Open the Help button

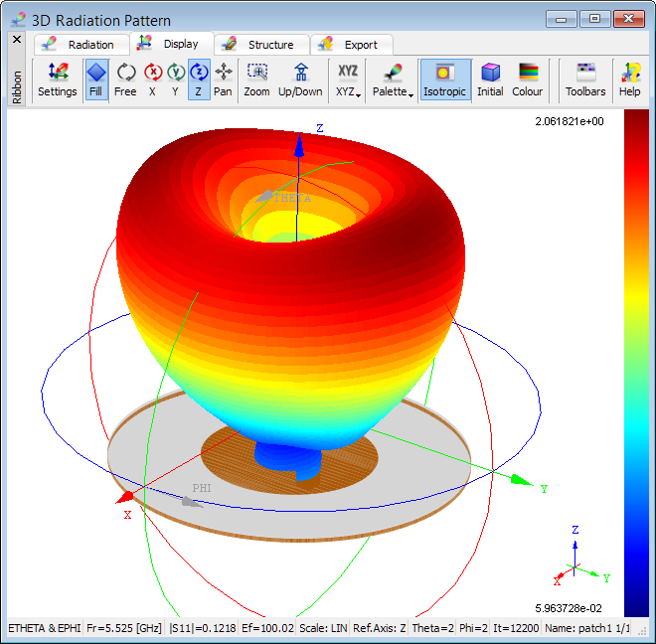point(630,80)
